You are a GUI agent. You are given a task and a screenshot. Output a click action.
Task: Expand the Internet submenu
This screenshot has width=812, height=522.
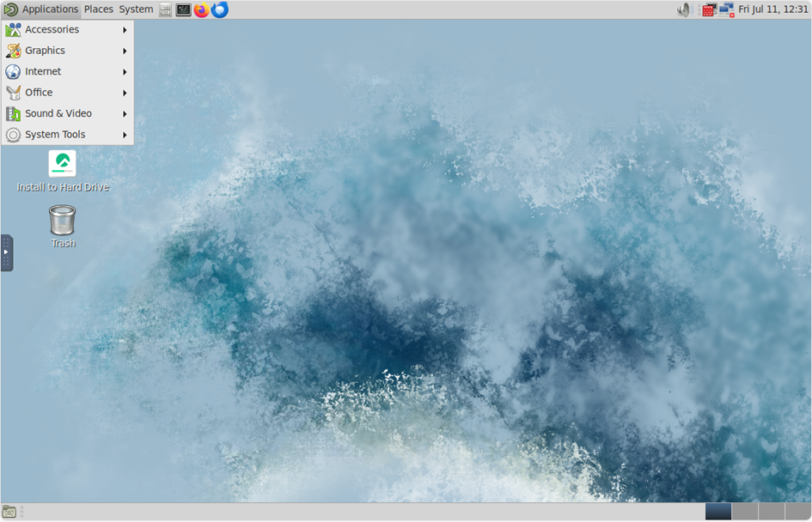(x=67, y=71)
